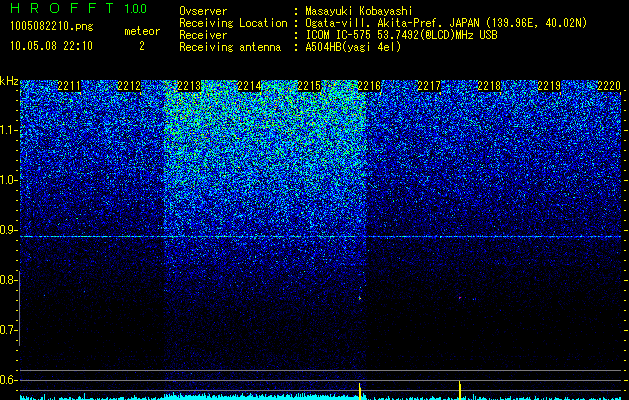
Task: Click the meteor echo dot just before 2216
Action: pyautogui.click(x=360, y=298)
